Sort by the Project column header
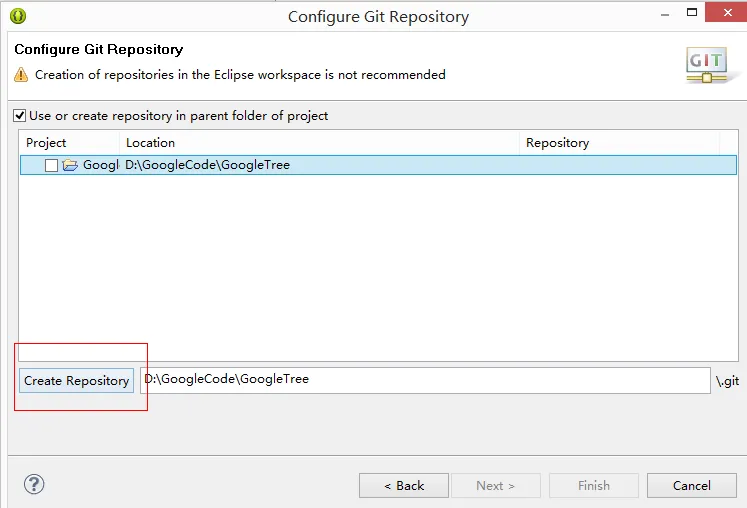 coord(69,143)
